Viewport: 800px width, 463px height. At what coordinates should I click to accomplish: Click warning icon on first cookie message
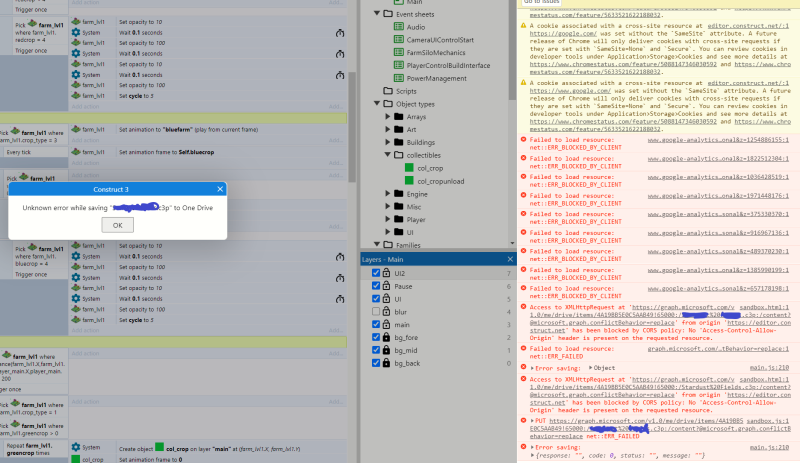[523, 26]
